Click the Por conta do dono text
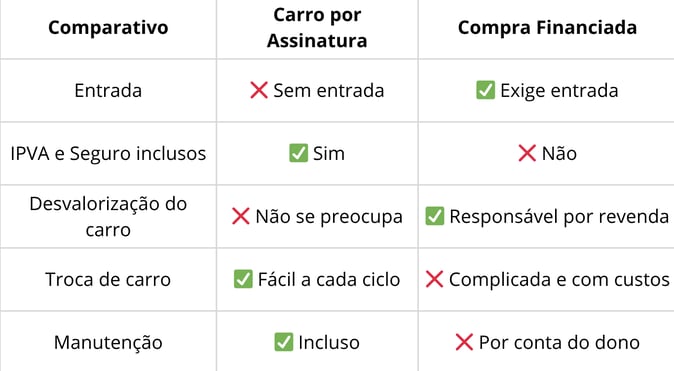The width and height of the screenshot is (674, 371). click(559, 343)
